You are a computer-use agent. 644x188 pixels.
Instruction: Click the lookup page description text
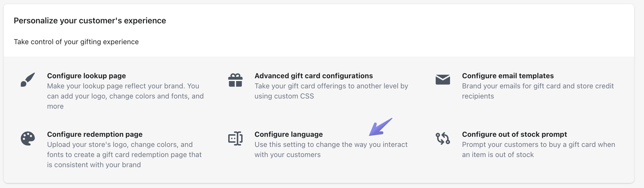pos(125,96)
